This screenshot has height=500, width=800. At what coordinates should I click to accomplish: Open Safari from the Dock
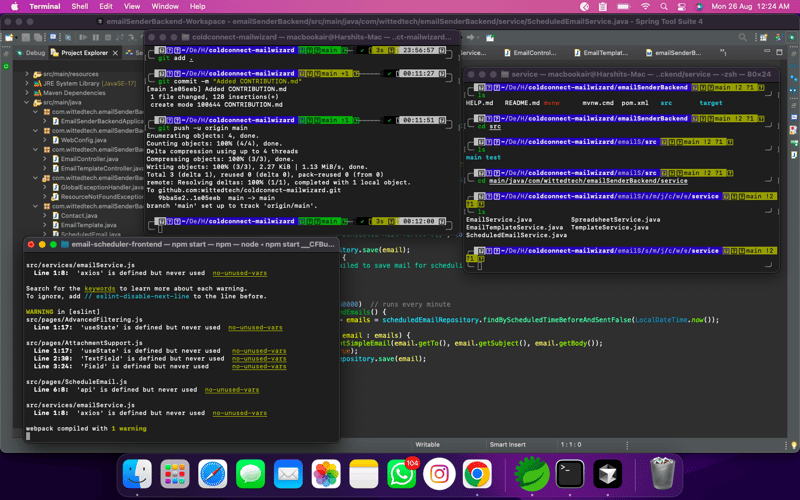coord(213,474)
